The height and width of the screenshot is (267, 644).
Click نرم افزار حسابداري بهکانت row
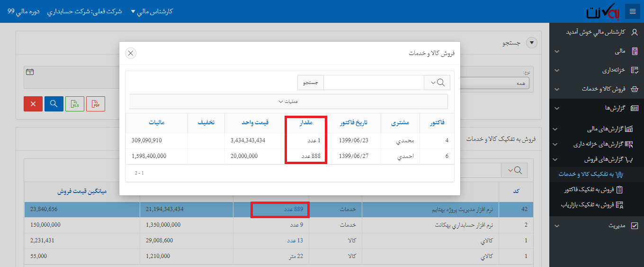tap(279, 225)
